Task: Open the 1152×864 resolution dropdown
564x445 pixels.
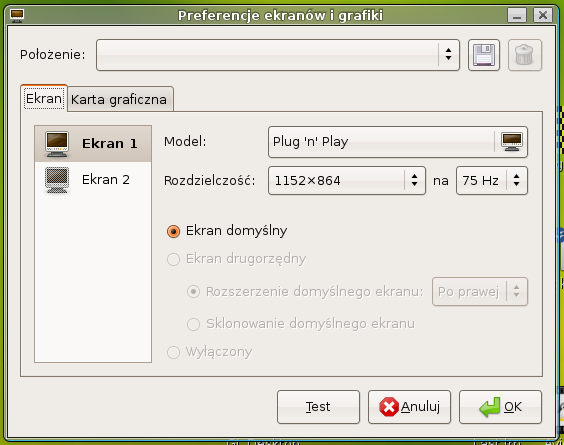Action: click(x=347, y=181)
